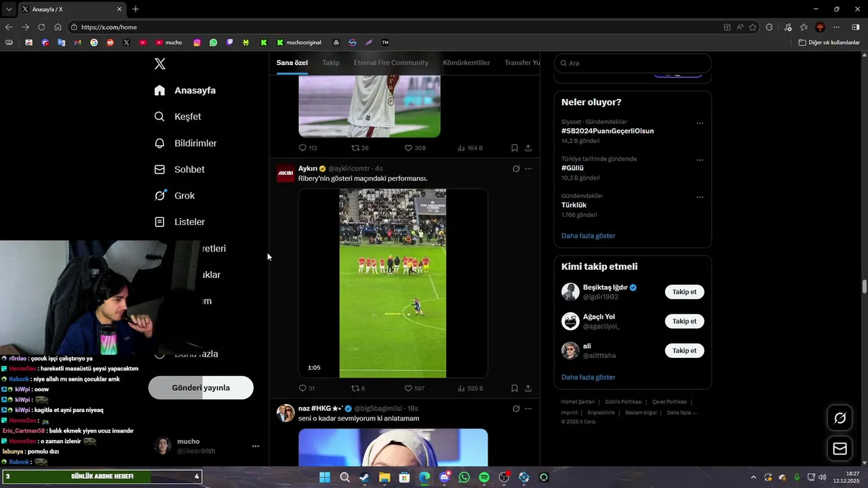Open Anasayfa home in sidebar
This screenshot has height=488, width=868.
coord(185,90)
